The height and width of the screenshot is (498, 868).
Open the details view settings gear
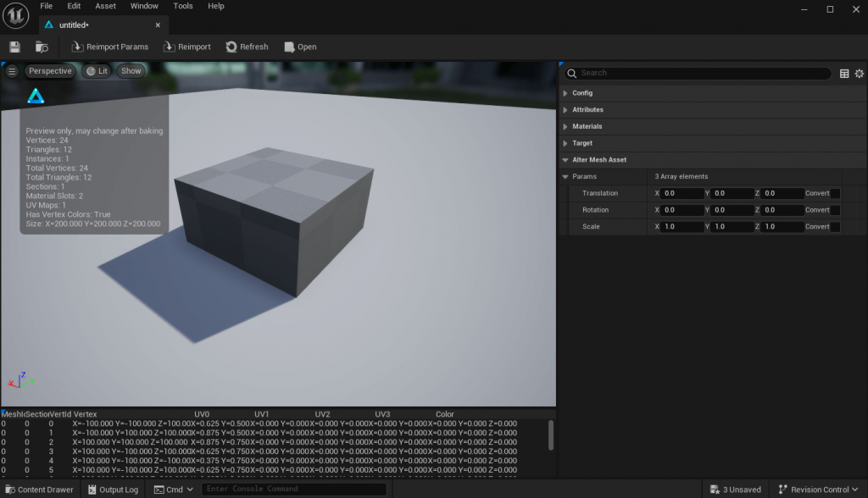859,74
